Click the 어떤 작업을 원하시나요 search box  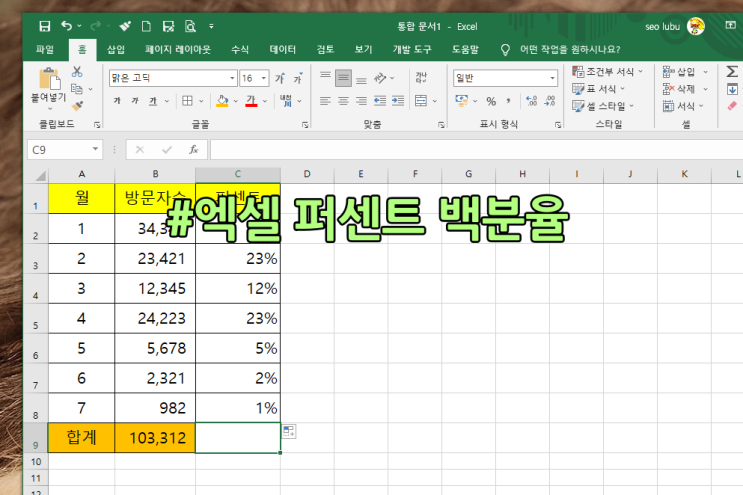(570, 50)
